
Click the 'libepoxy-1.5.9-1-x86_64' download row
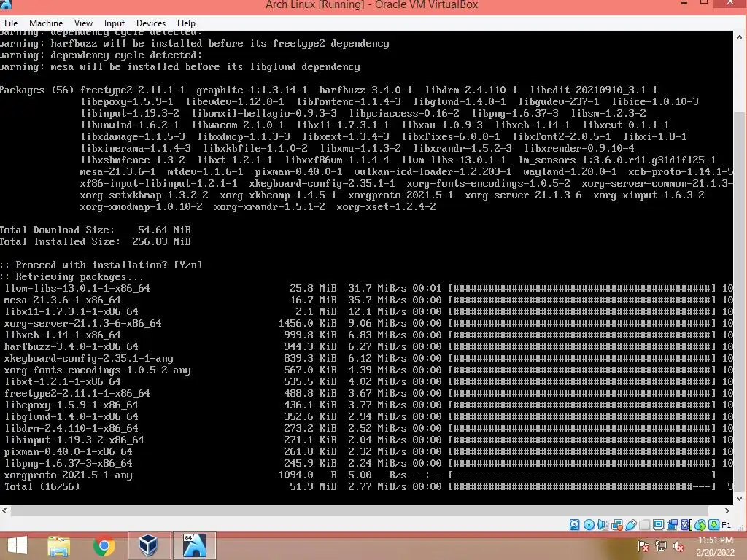(x=366, y=405)
